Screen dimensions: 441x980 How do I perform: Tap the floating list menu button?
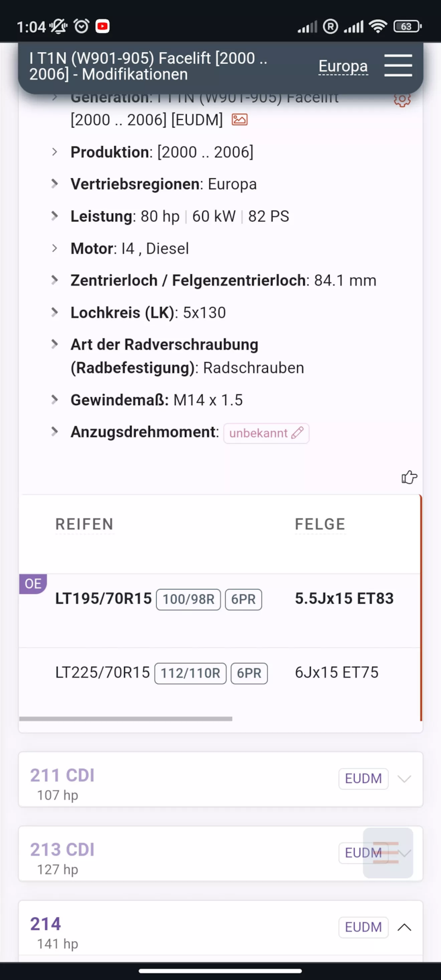(x=388, y=853)
